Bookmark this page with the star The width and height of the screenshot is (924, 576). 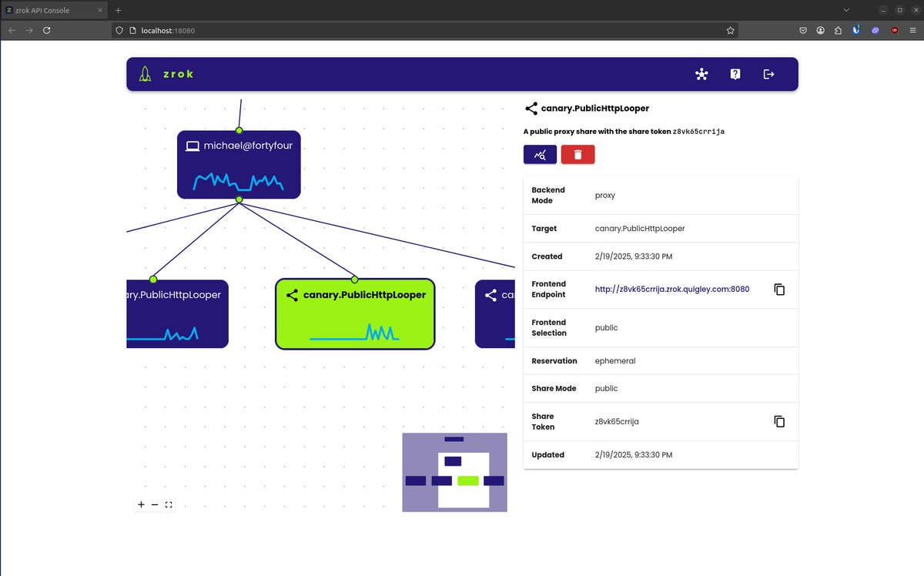click(x=730, y=30)
